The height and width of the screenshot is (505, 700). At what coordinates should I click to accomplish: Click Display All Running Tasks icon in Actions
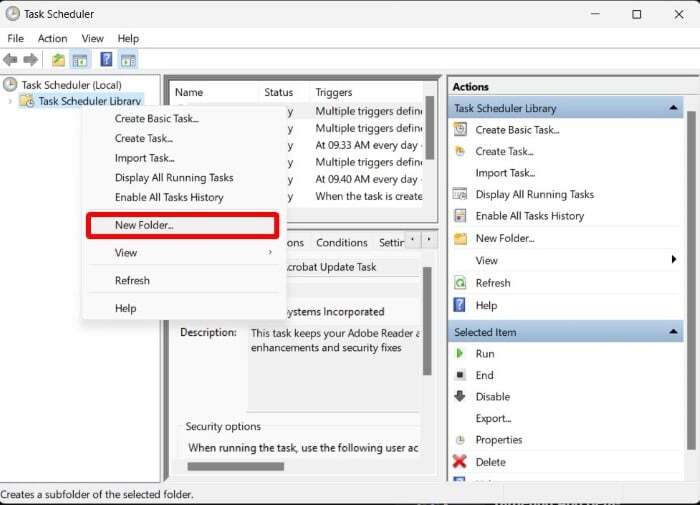[x=460, y=194]
